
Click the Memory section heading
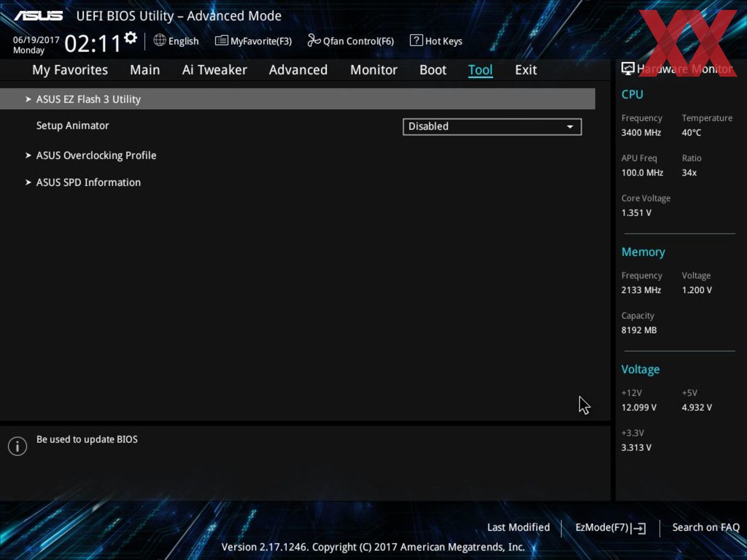pos(643,252)
